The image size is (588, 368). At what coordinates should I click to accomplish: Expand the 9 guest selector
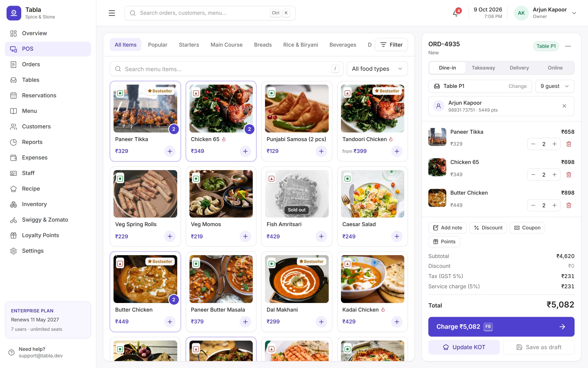coord(555,86)
